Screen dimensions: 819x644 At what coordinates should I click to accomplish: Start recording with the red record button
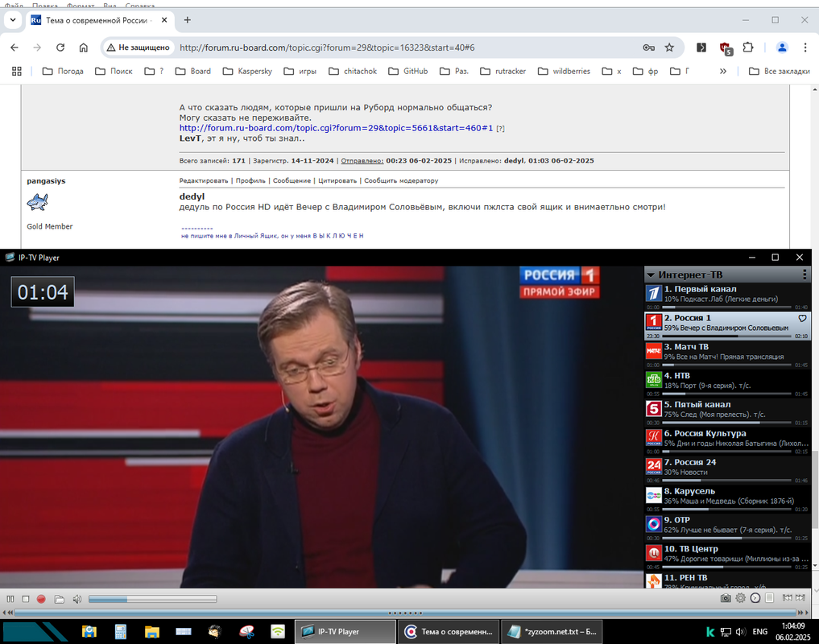pyautogui.click(x=41, y=599)
